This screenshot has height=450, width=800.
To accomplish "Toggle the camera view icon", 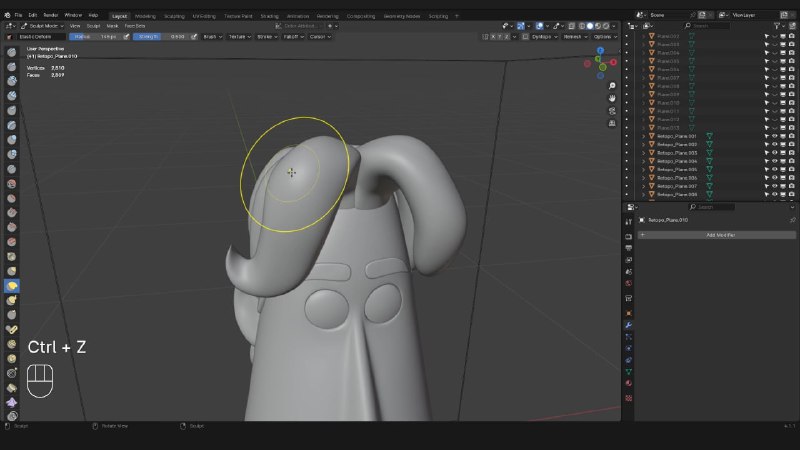I will pos(612,111).
